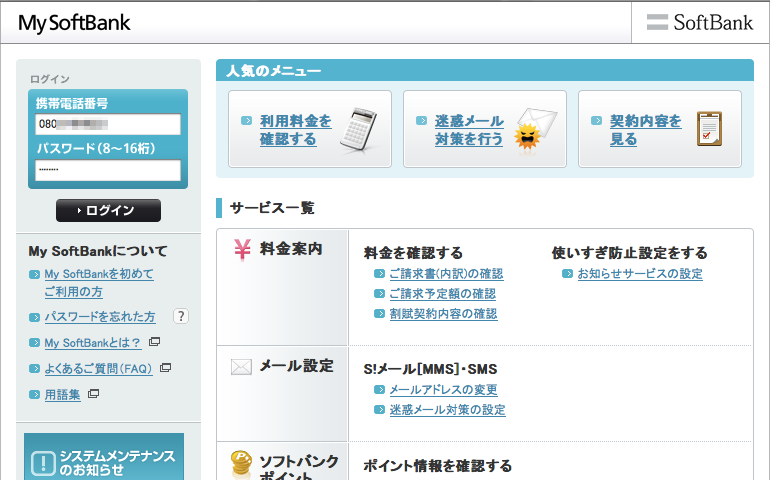Click the mobile phone number input field
Image resolution: width=770 pixels, height=480 pixels.
(108, 124)
